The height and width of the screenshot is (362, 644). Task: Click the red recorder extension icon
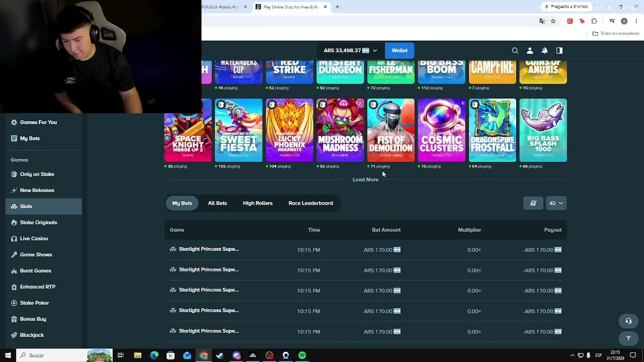click(x=570, y=21)
